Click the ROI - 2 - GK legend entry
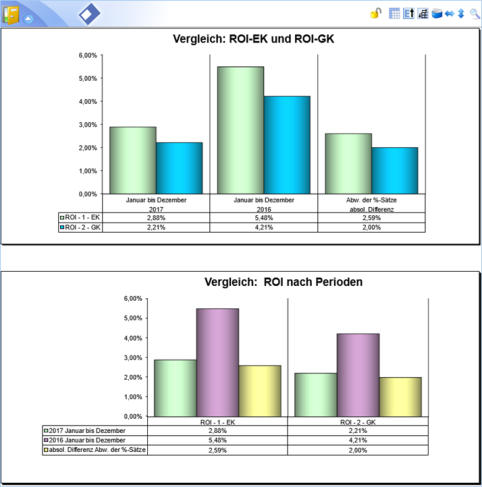This screenshot has height=487, width=482. [x=80, y=227]
